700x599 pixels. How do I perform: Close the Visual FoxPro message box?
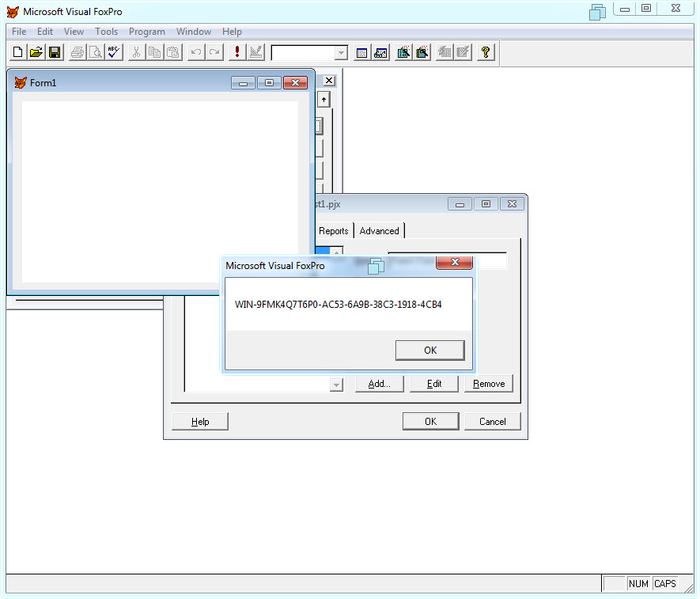[x=455, y=262]
